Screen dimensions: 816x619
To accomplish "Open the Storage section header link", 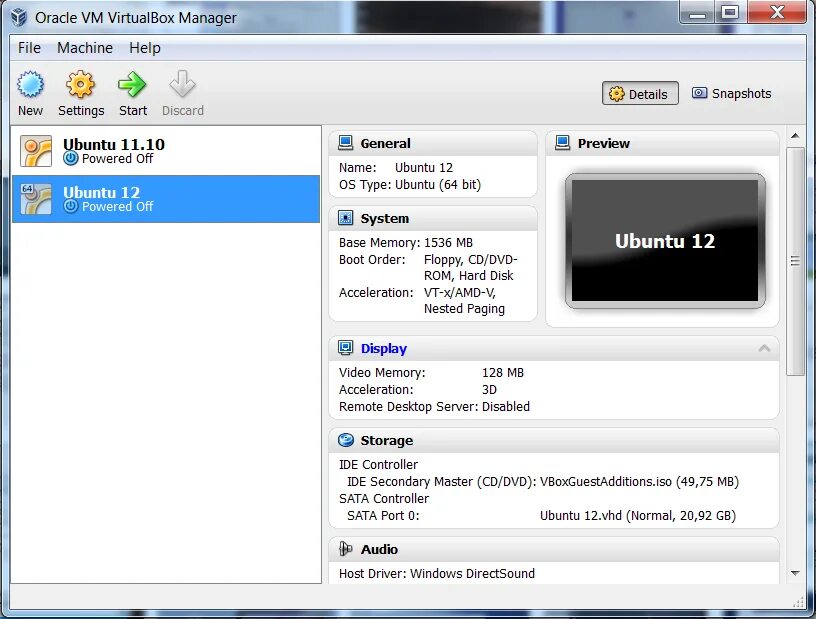I will tap(387, 441).
